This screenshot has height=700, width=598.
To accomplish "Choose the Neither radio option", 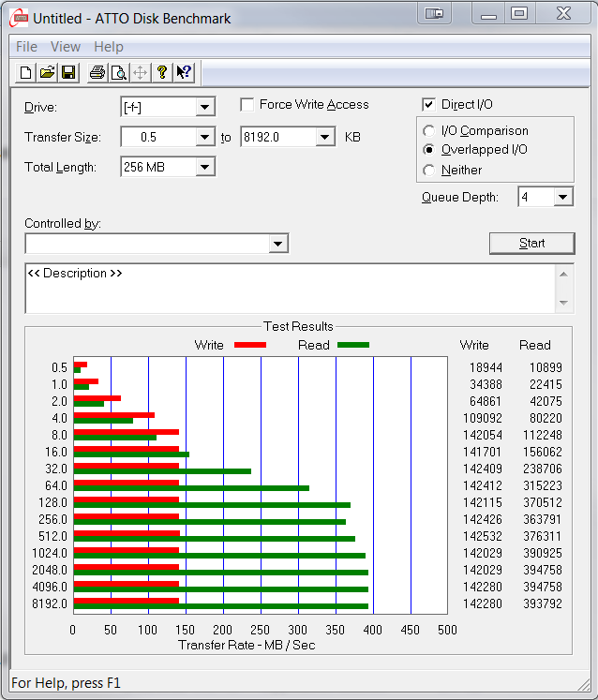I will click(x=429, y=171).
